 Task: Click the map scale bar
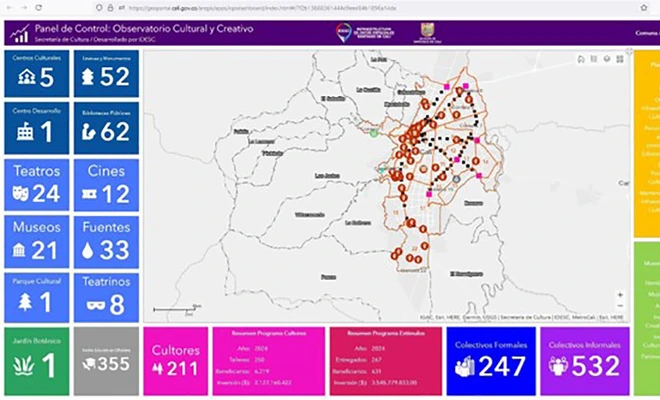(x=176, y=310)
